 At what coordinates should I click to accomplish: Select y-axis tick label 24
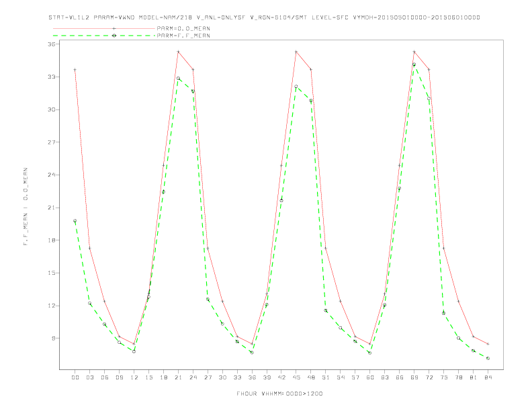coord(52,175)
